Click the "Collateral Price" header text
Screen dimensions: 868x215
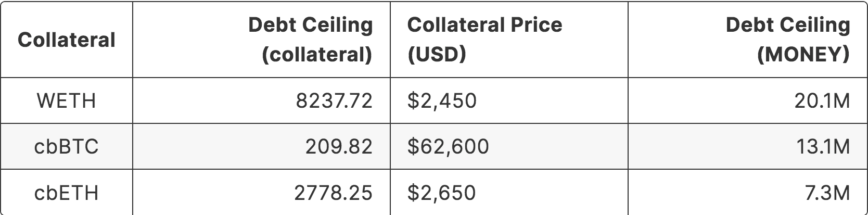tap(484, 25)
